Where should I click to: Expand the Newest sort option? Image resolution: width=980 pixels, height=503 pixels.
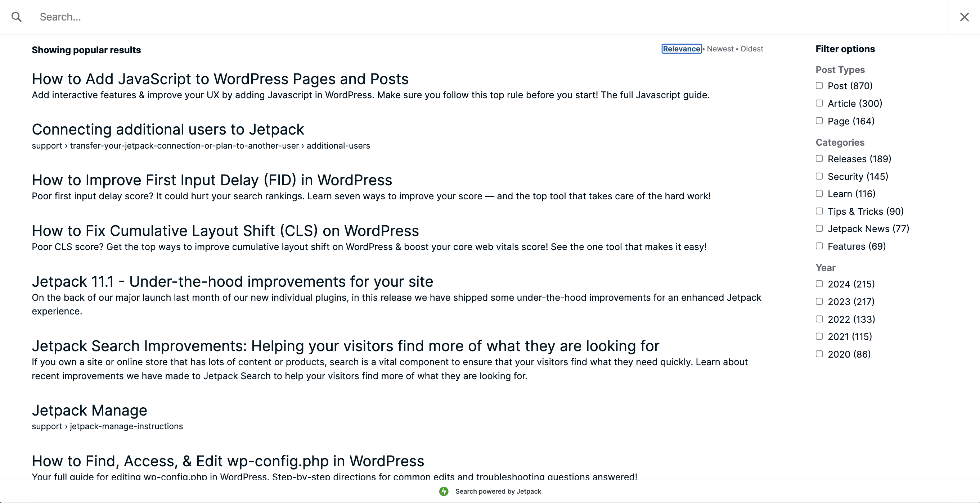click(719, 48)
